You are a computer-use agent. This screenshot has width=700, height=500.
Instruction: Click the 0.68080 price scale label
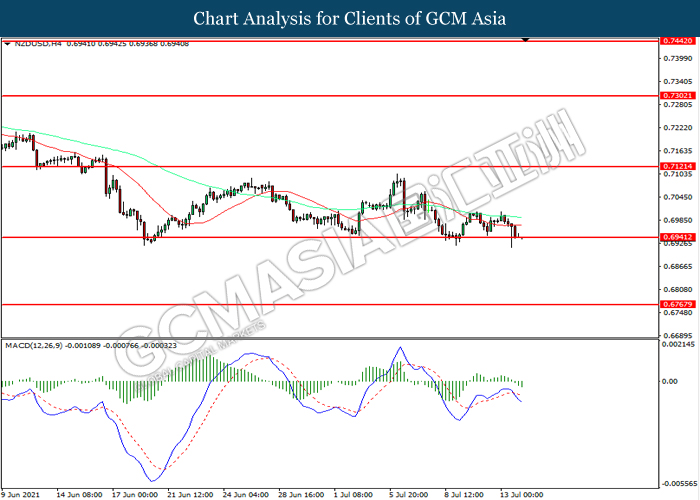coord(678,289)
